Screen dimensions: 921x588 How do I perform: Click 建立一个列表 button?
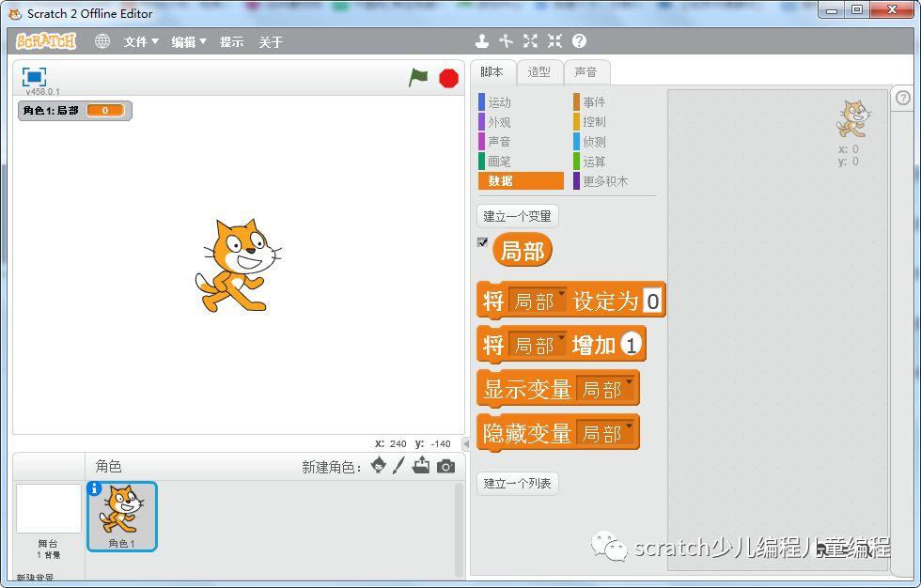(517, 483)
